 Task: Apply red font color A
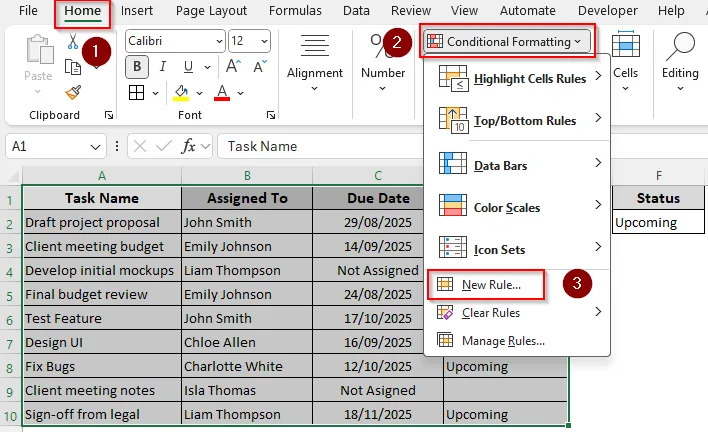222,93
